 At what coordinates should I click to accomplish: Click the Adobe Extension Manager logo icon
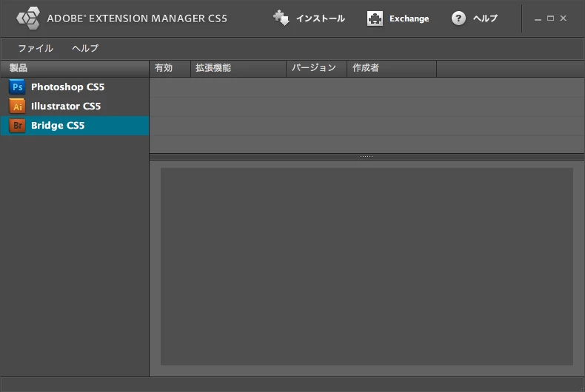point(28,18)
